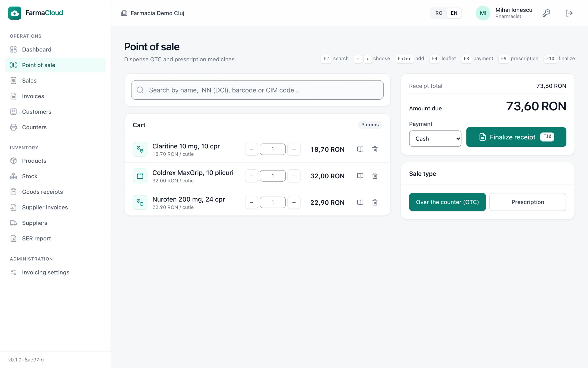Click Nurofen quantity input field

(x=272, y=202)
